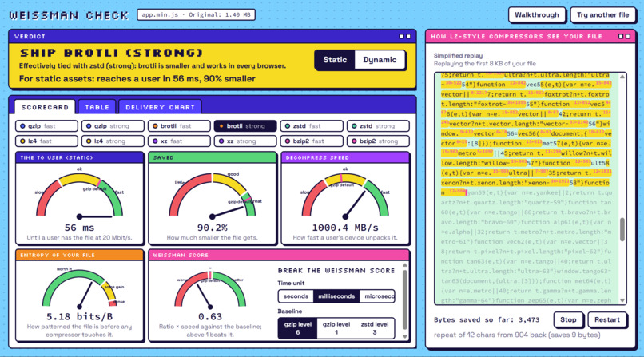This screenshot has width=644, height=357.
Task: Click replay text scroll up arrow
Action: (x=622, y=77)
